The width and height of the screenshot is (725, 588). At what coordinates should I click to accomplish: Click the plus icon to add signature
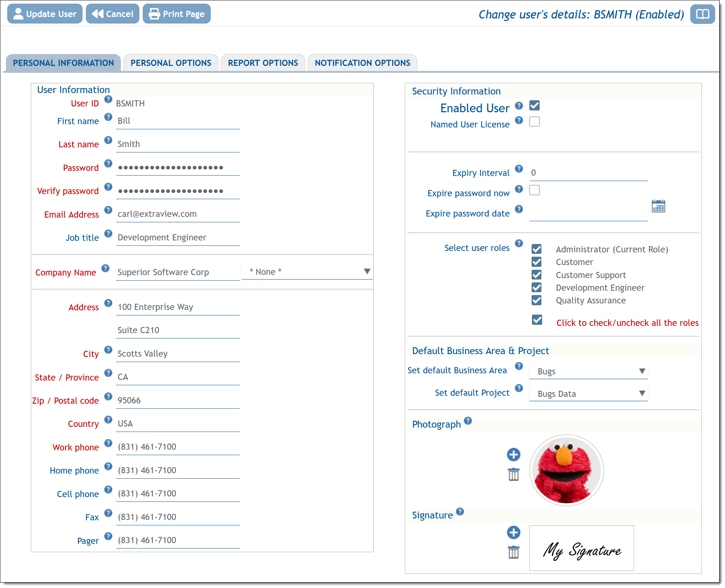tap(514, 533)
